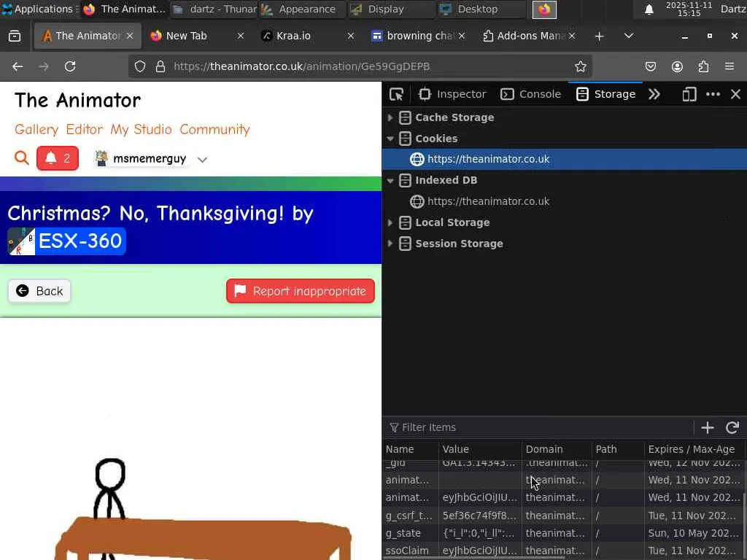Click the system notification bell
747x560 pixels.
coord(649,9)
